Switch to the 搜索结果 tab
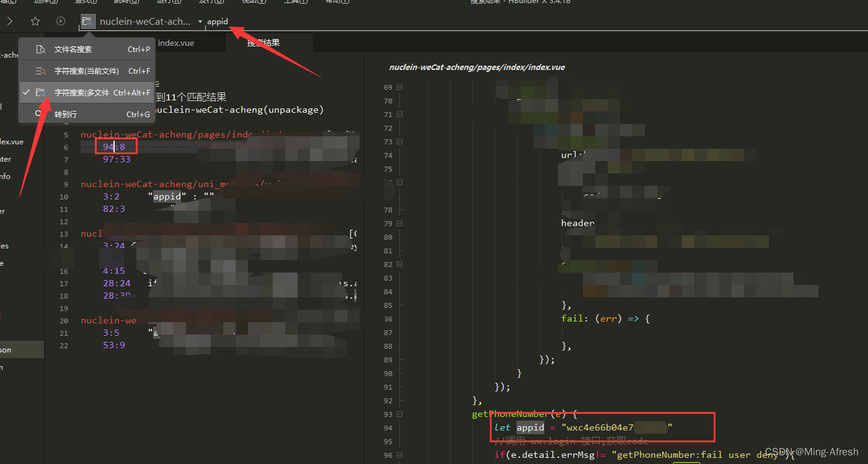 pyautogui.click(x=263, y=43)
